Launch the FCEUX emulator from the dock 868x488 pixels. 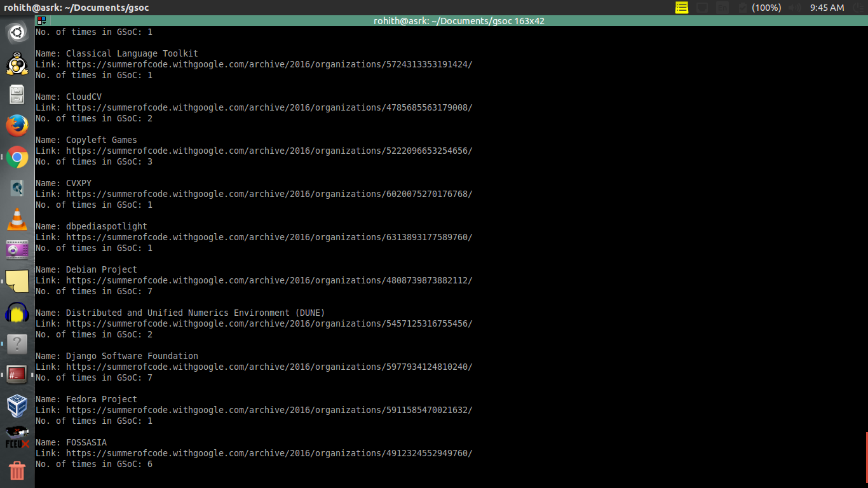click(x=17, y=437)
